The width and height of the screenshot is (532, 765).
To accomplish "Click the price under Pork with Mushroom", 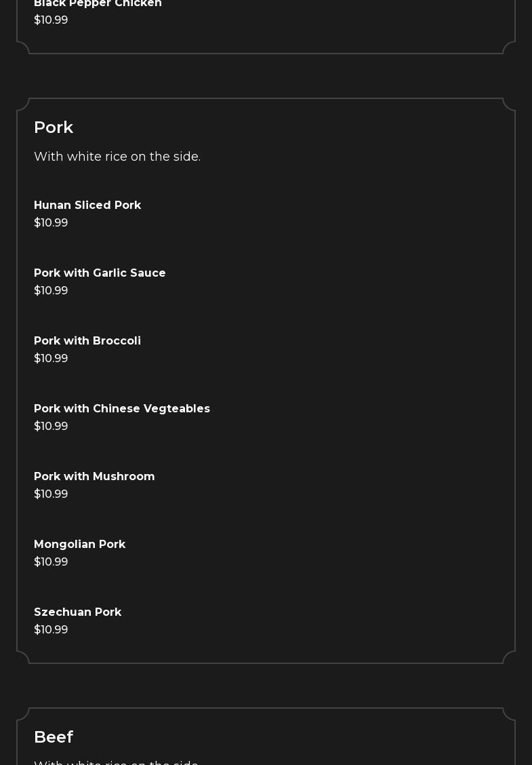I will (x=51, y=494).
